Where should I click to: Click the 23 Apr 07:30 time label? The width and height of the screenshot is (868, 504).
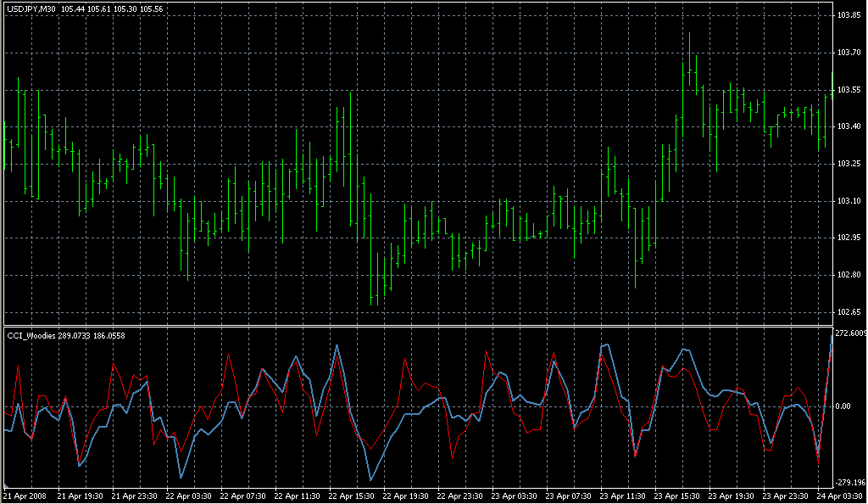point(570,496)
